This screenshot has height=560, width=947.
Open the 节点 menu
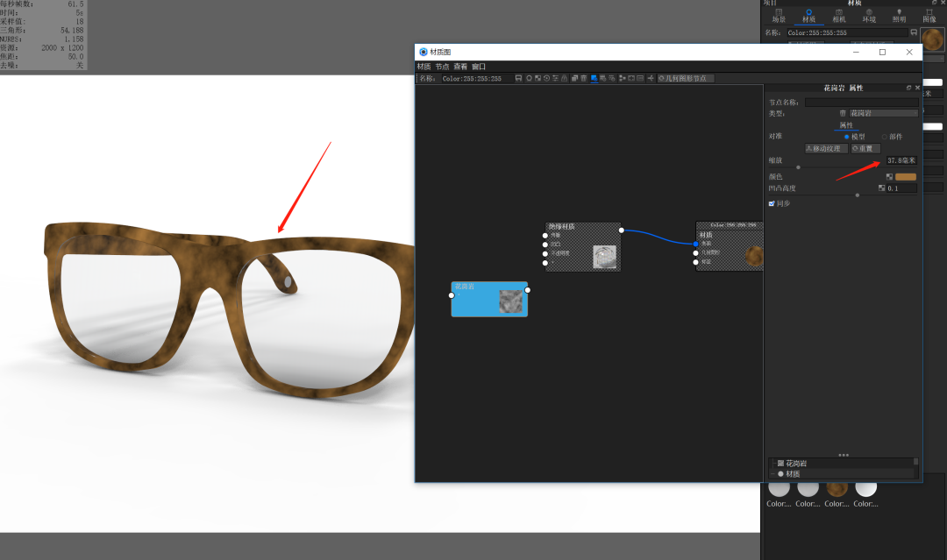[442, 67]
